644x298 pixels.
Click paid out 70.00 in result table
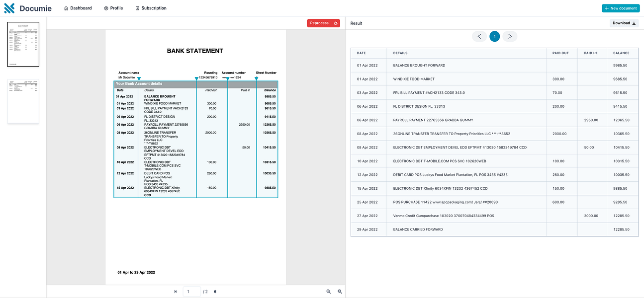click(x=557, y=93)
